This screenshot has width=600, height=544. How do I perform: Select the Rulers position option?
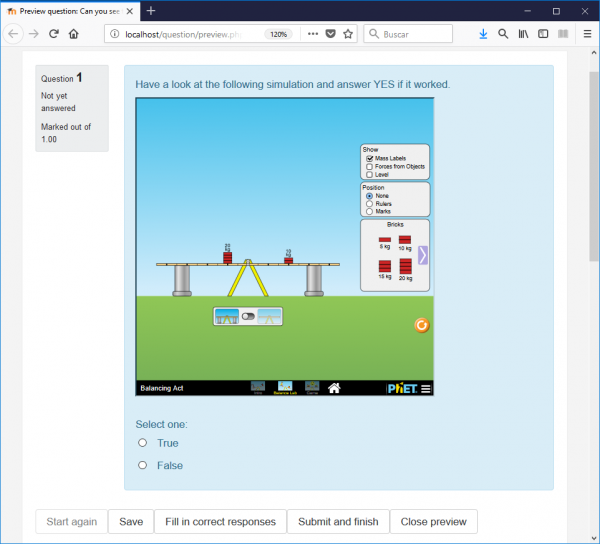(370, 204)
